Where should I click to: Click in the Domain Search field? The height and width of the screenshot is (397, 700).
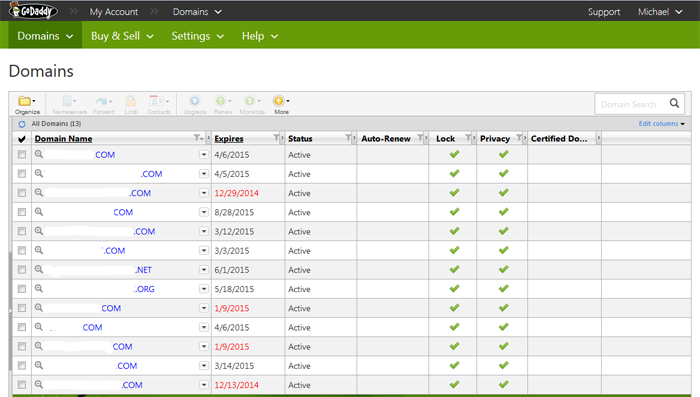pyautogui.click(x=629, y=104)
